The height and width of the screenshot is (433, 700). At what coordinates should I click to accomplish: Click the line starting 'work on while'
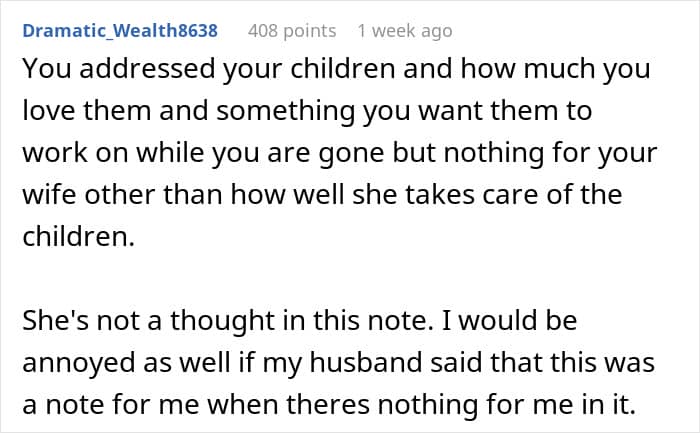tap(338, 154)
